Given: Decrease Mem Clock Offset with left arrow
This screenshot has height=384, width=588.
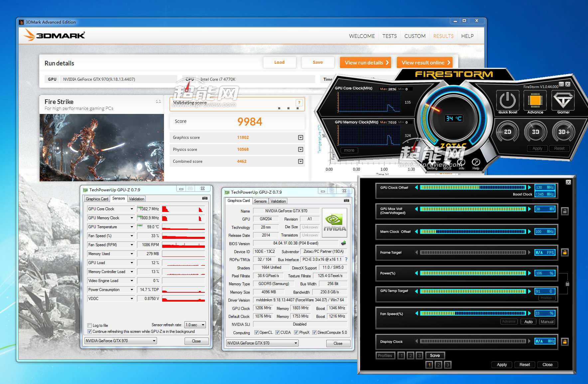Looking at the screenshot, I should point(416,232).
